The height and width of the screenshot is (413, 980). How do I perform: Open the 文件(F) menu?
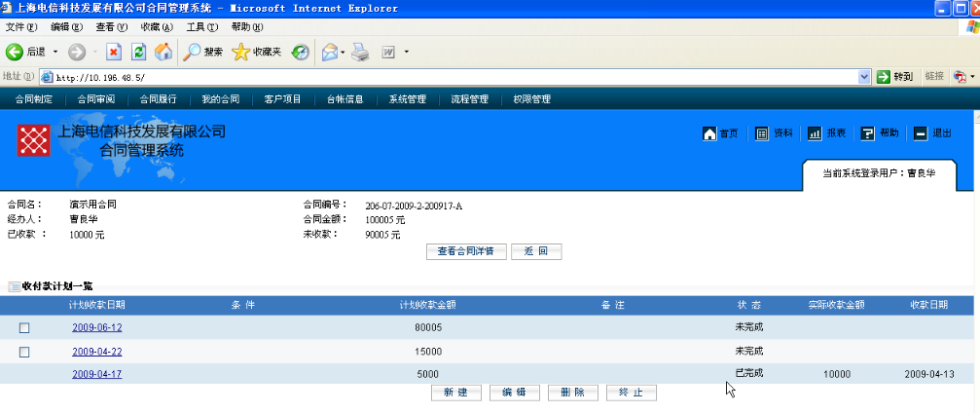21,27
